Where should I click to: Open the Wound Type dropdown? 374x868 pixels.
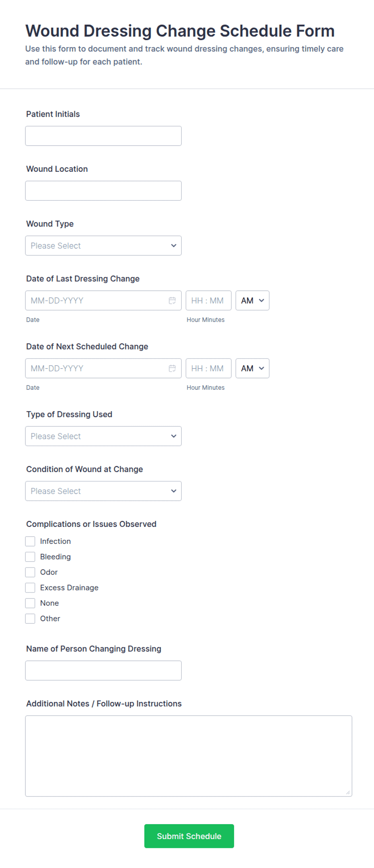pos(103,246)
